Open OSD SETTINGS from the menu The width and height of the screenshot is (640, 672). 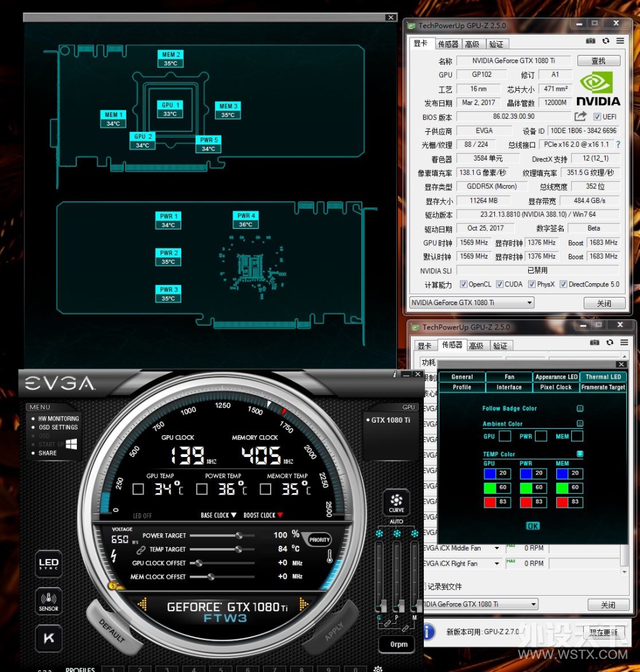58,428
